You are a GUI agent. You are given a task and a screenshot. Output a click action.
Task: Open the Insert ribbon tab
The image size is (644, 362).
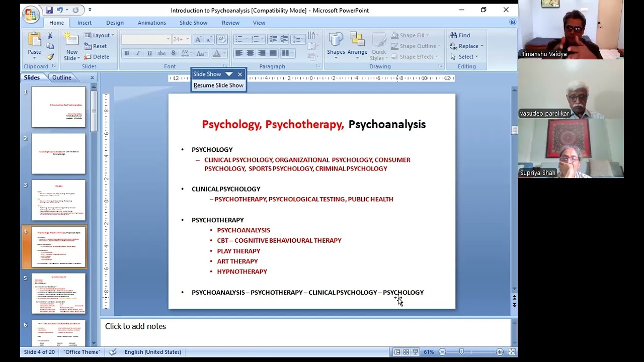click(85, 23)
